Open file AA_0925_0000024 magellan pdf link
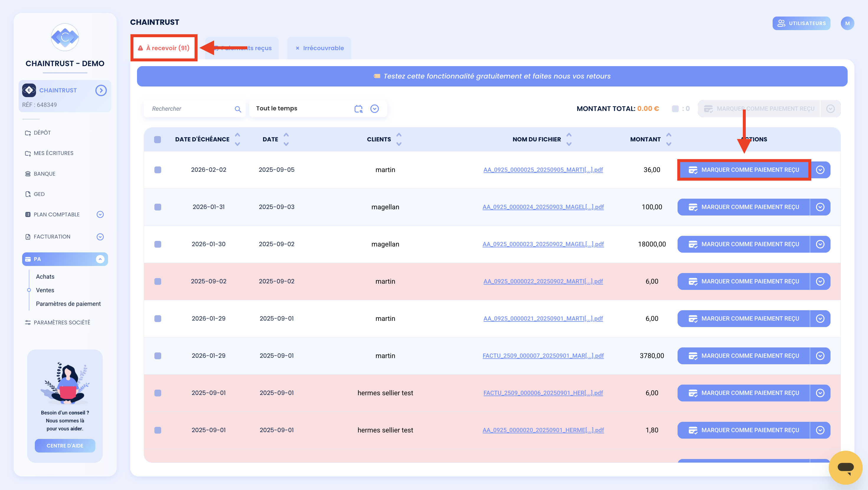 coord(543,207)
